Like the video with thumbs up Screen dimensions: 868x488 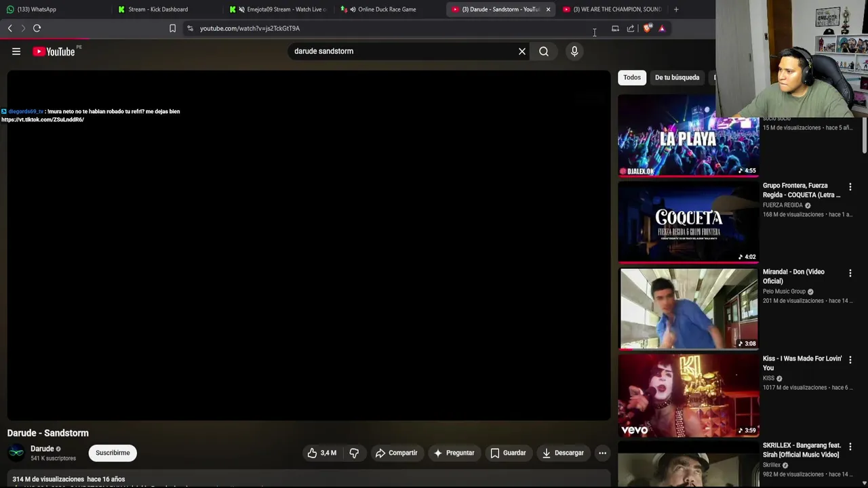(321, 453)
